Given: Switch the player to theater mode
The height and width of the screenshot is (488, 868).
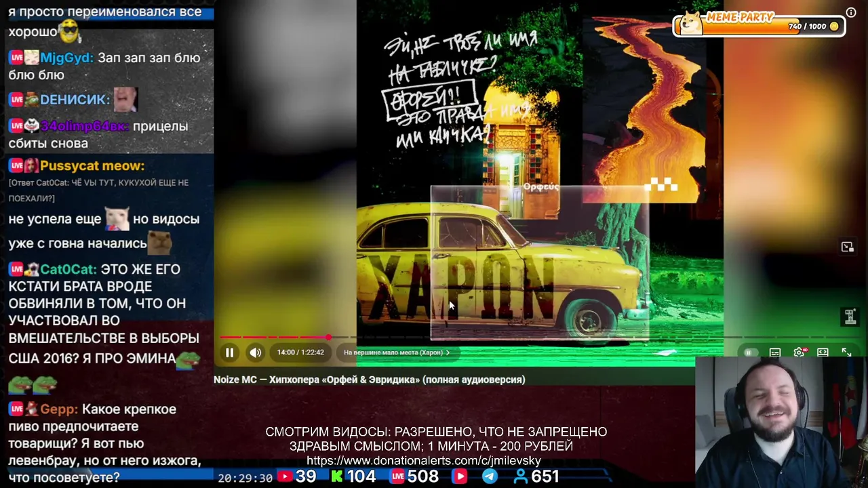Looking at the screenshot, I should [x=823, y=352].
